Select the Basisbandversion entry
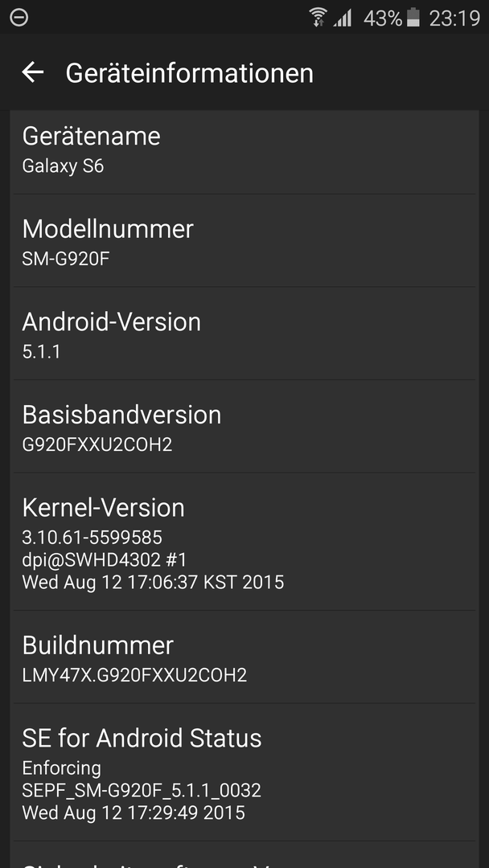This screenshot has height=868, width=489. click(x=244, y=426)
